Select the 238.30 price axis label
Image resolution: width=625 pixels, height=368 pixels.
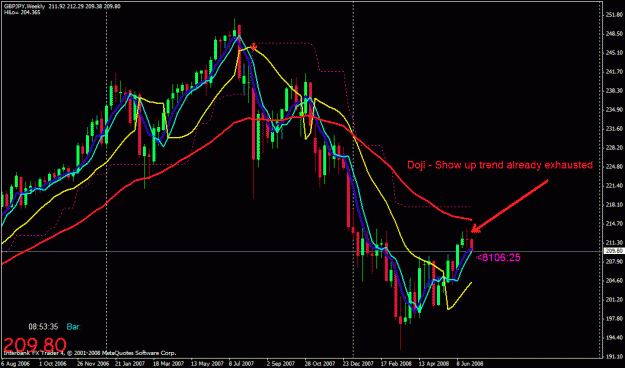(x=614, y=91)
